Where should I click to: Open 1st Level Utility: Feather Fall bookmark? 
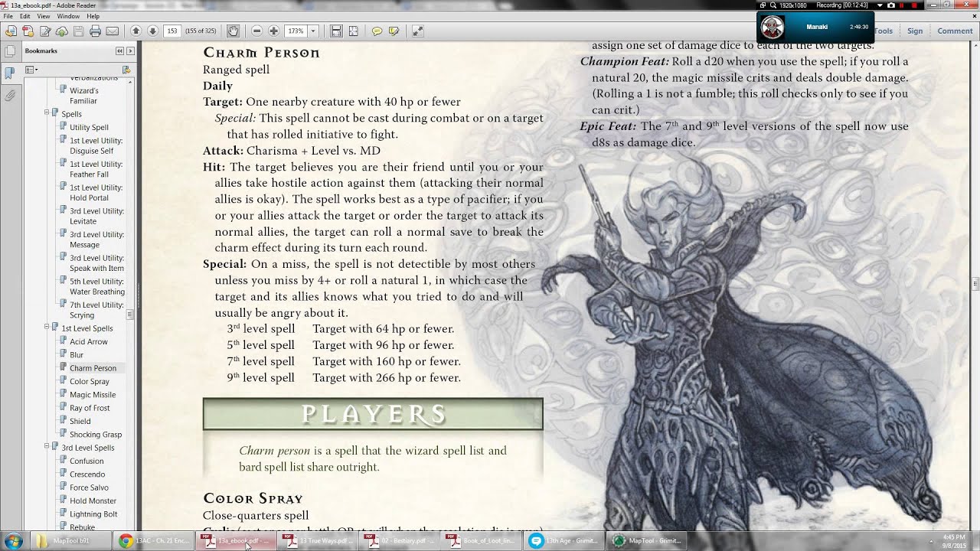[x=96, y=169]
